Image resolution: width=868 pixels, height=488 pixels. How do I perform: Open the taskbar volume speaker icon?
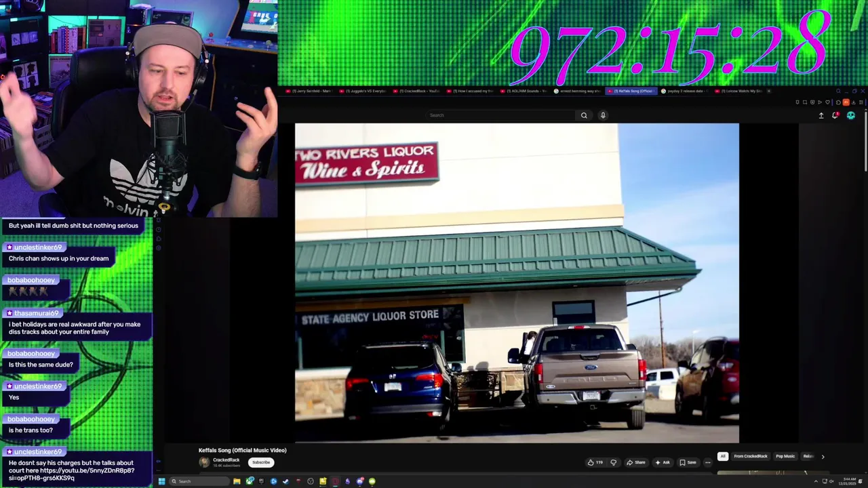831,481
